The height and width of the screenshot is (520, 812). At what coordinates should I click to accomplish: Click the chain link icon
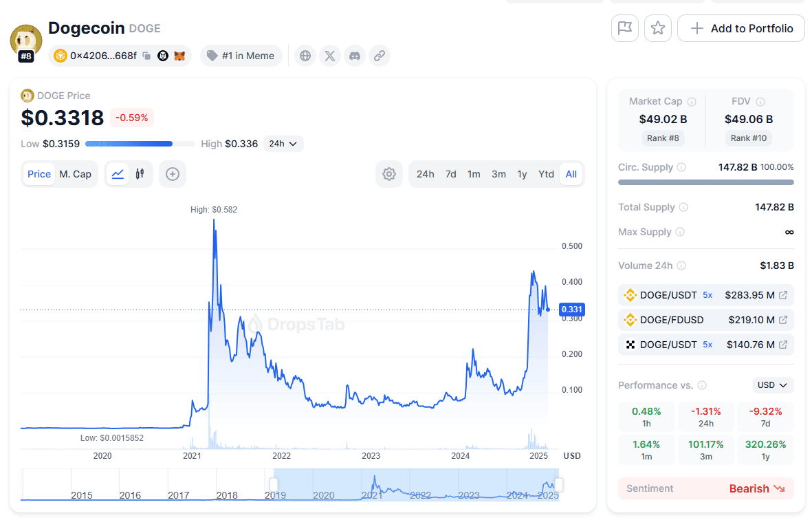(x=380, y=56)
